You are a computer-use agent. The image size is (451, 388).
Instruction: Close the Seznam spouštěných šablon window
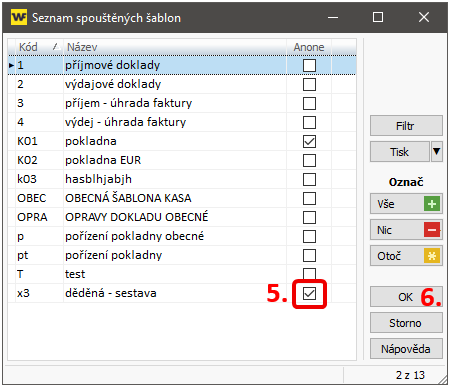(424, 17)
